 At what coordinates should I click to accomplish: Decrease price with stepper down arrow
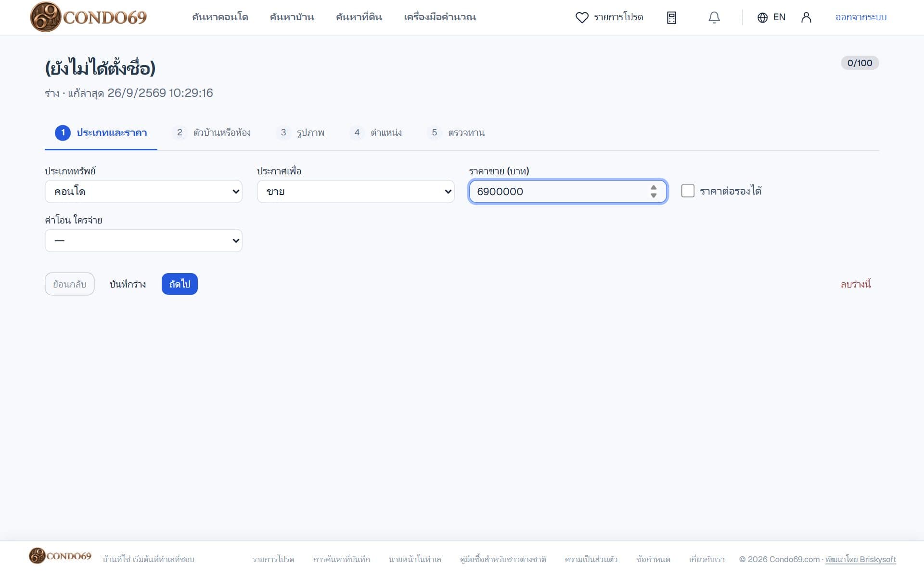click(x=653, y=195)
